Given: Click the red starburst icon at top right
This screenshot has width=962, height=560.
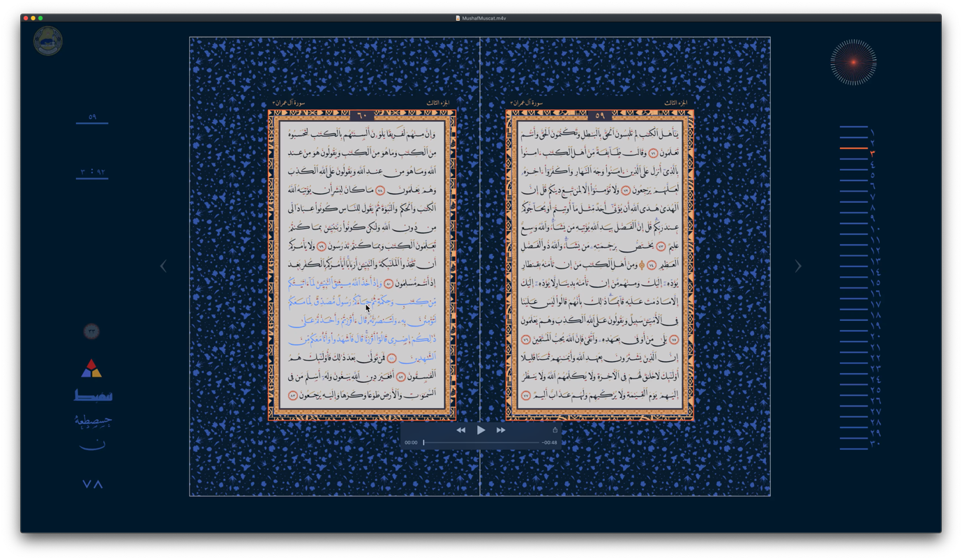Looking at the screenshot, I should [x=853, y=62].
